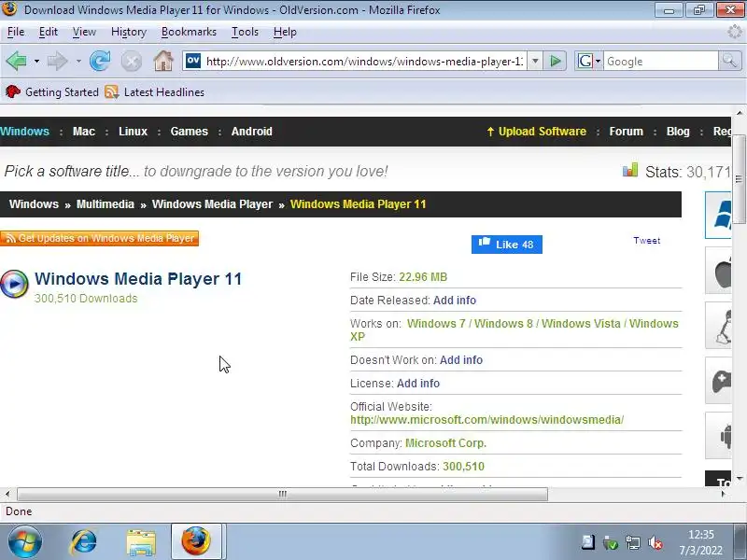The height and width of the screenshot is (560, 747).
Task: Click the Windows Media Player logo icon
Action: [x=14, y=284]
